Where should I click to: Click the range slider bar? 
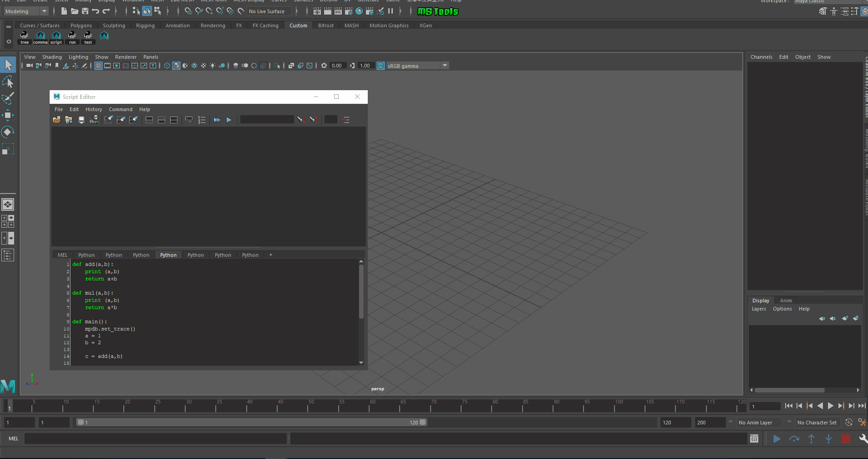pyautogui.click(x=251, y=423)
